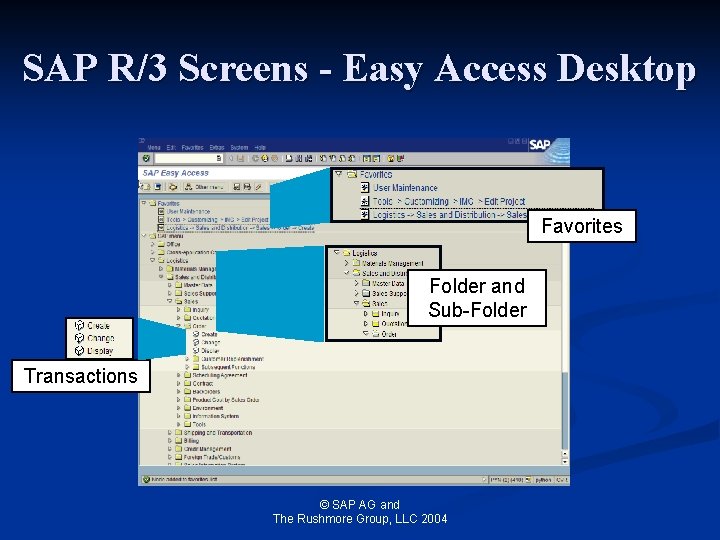This screenshot has height=540, width=720.
Task: Click the Save icon in standard toolbar
Action: pos(240,159)
